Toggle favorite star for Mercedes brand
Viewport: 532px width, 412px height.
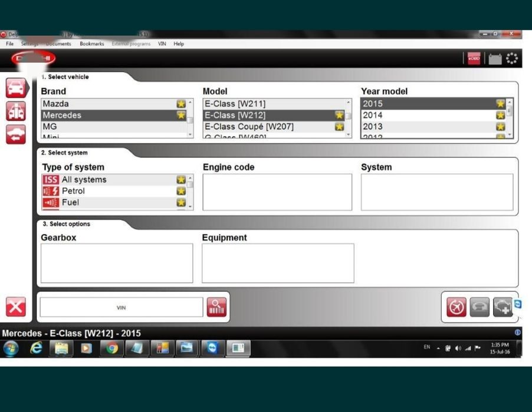click(181, 116)
